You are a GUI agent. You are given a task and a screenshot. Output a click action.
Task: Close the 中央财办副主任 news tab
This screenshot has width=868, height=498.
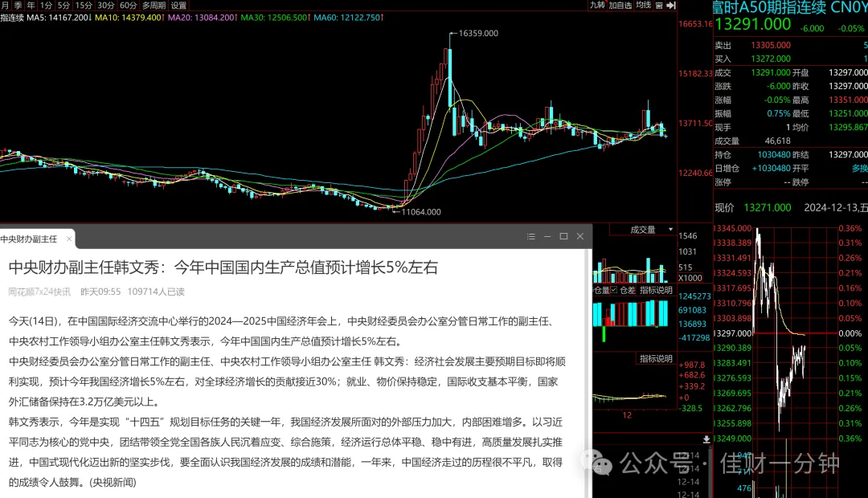tap(69, 239)
